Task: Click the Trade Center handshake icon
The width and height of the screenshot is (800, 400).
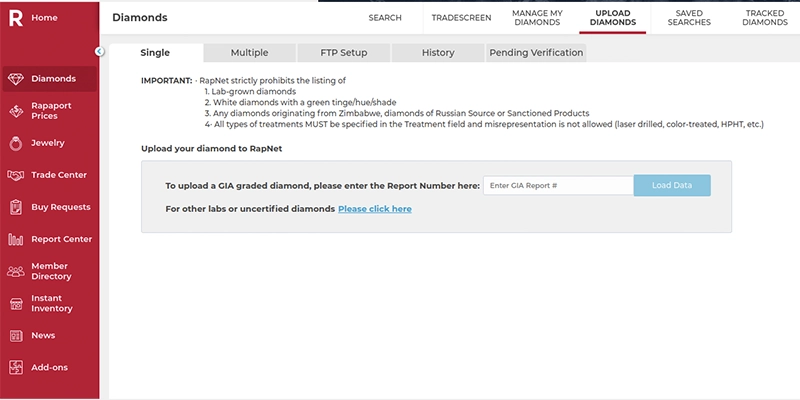Action: (x=16, y=175)
